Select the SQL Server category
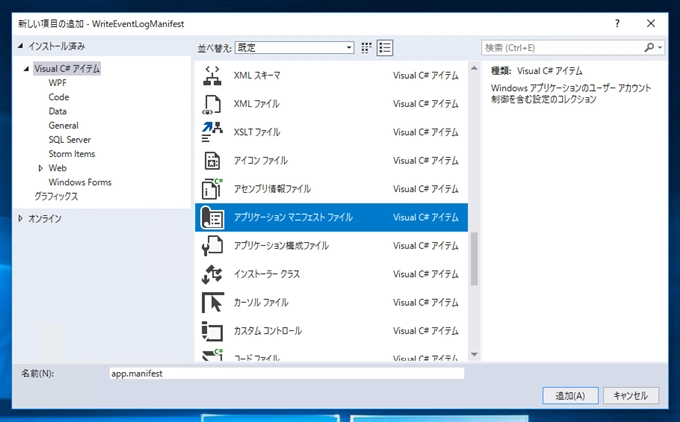680x422 pixels. click(69, 140)
